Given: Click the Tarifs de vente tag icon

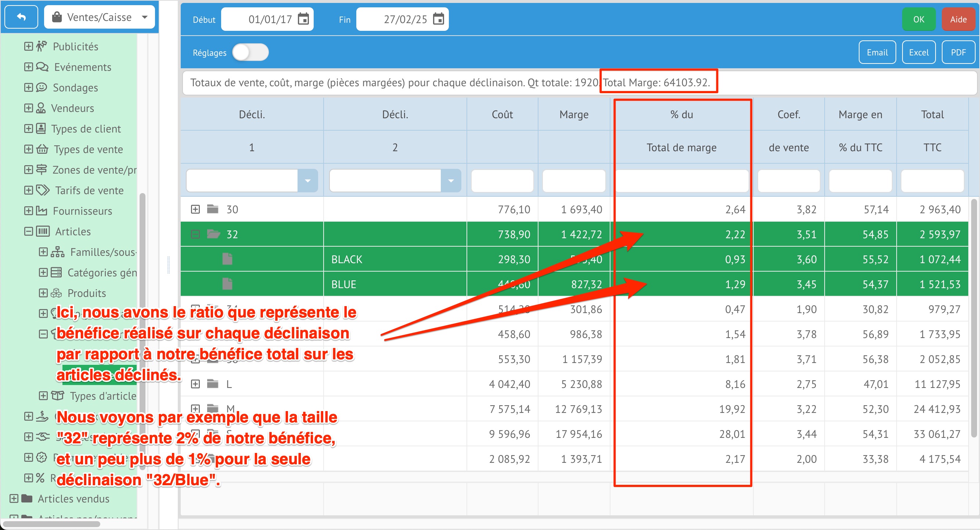Looking at the screenshot, I should pyautogui.click(x=43, y=190).
